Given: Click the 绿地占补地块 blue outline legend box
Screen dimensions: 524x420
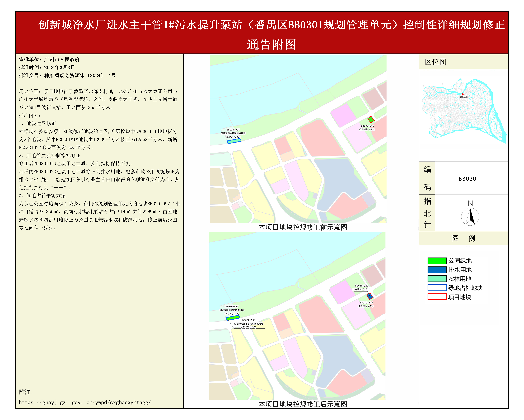Looking at the screenshot, I should click(x=437, y=288).
